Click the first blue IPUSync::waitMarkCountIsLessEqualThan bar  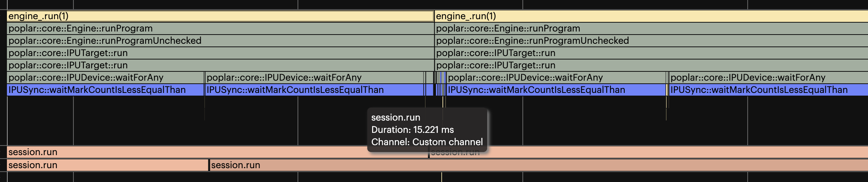click(105, 90)
